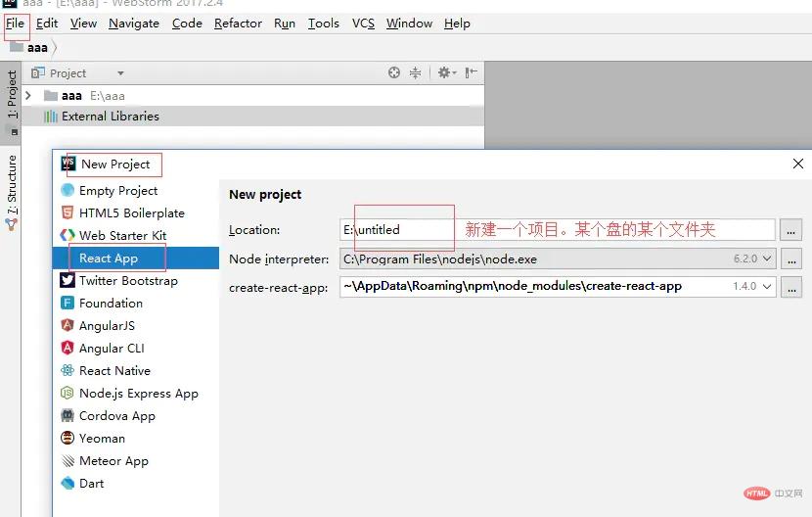Hide the Project tool window icon
The height and width of the screenshot is (517, 812).
[471, 72]
